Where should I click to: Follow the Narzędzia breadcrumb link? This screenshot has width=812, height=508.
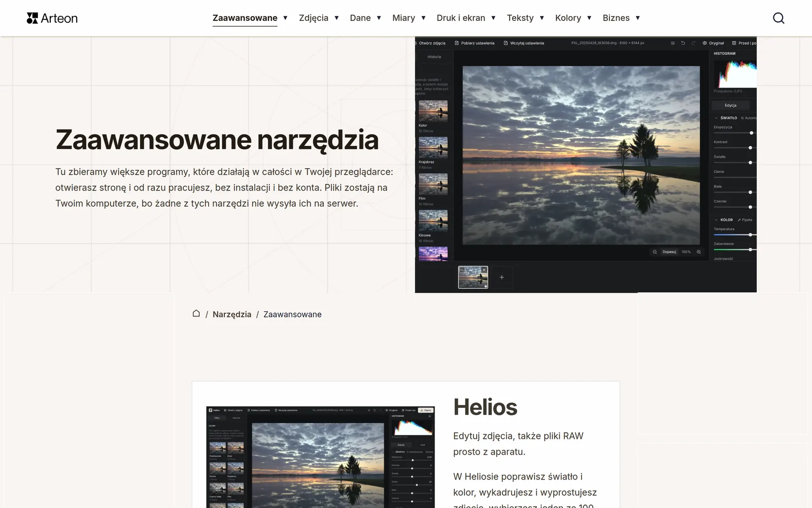click(x=232, y=314)
